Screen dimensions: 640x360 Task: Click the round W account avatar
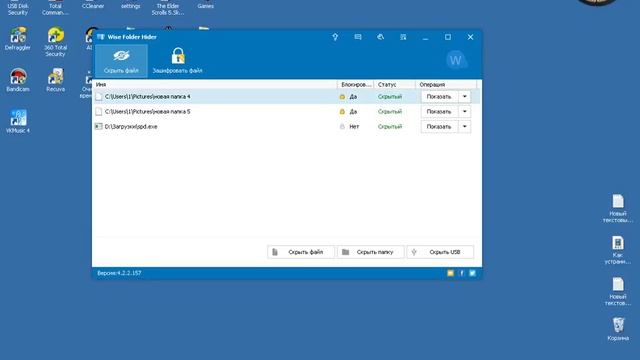coord(456,60)
